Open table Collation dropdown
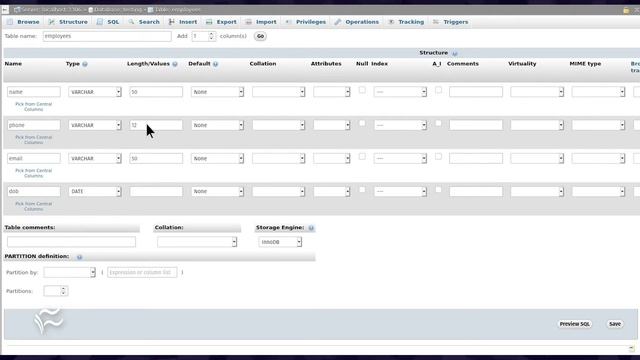This screenshot has height=360, width=640. (x=197, y=242)
